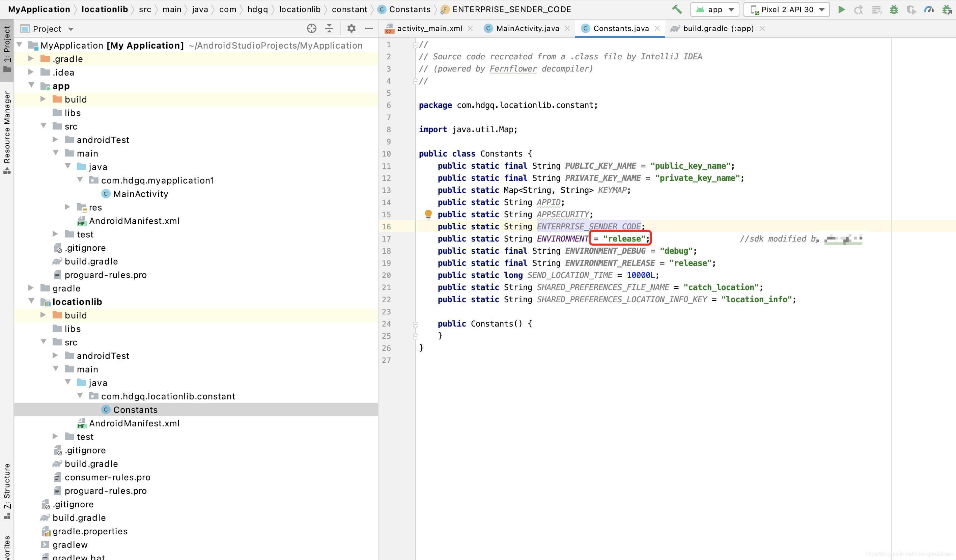
Task: Expand the root gradle folder
Action: coord(31,288)
